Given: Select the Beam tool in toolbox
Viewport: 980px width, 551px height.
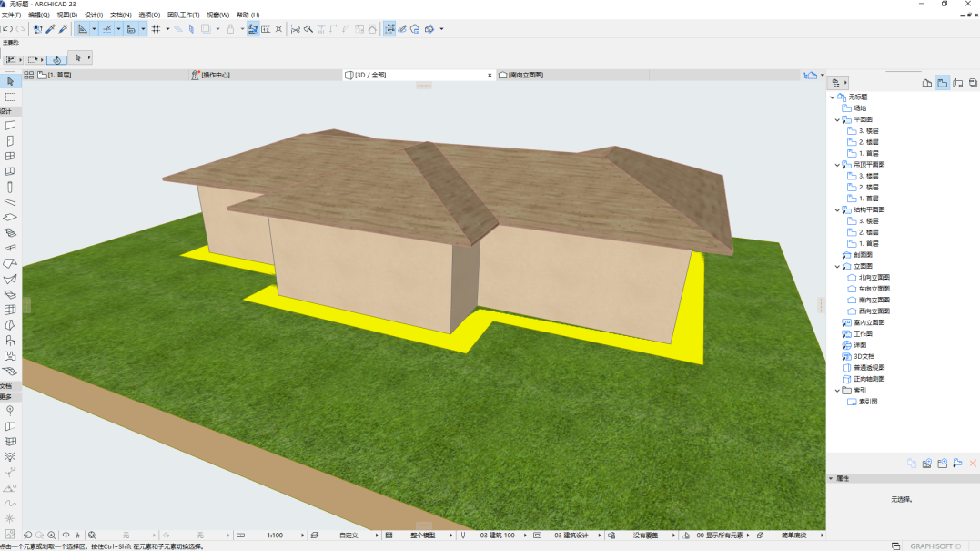Looking at the screenshot, I should (10, 202).
